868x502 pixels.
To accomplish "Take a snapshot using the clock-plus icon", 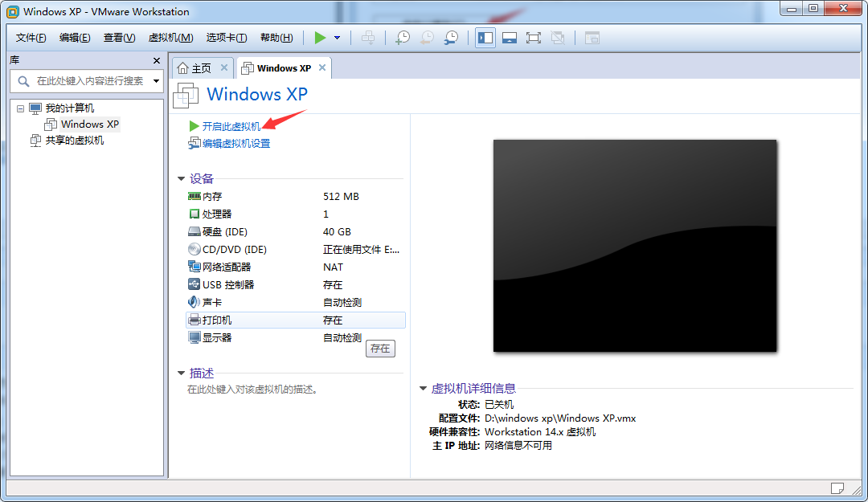I will [403, 38].
